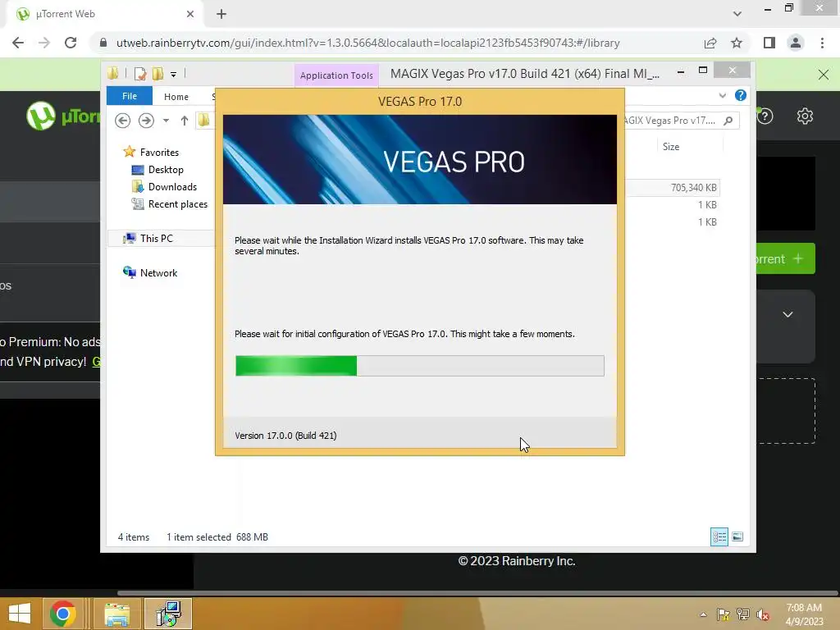The image size is (840, 630).
Task: Click New folder icon in quick access toolbar
Action: point(157,74)
